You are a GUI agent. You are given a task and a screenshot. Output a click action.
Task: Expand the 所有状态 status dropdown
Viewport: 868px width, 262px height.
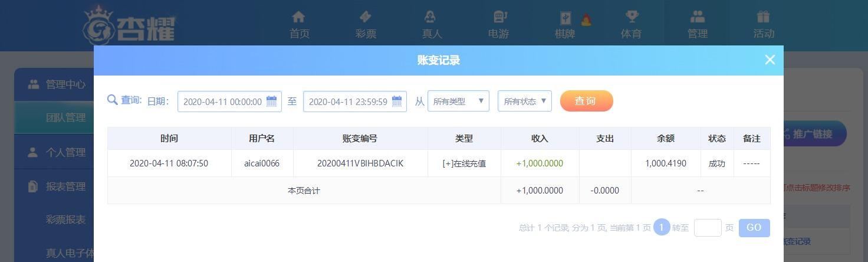pyautogui.click(x=525, y=101)
